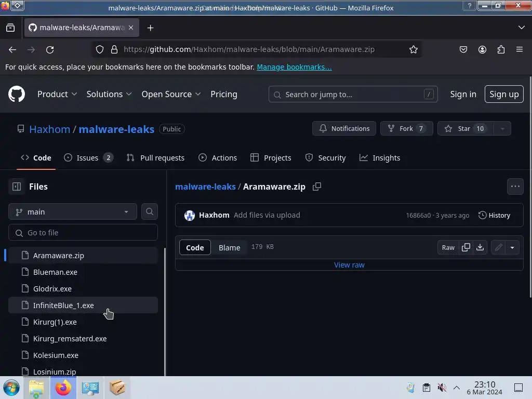Copy raw file with the copy icon
The width and height of the screenshot is (532, 399).
[466, 247]
